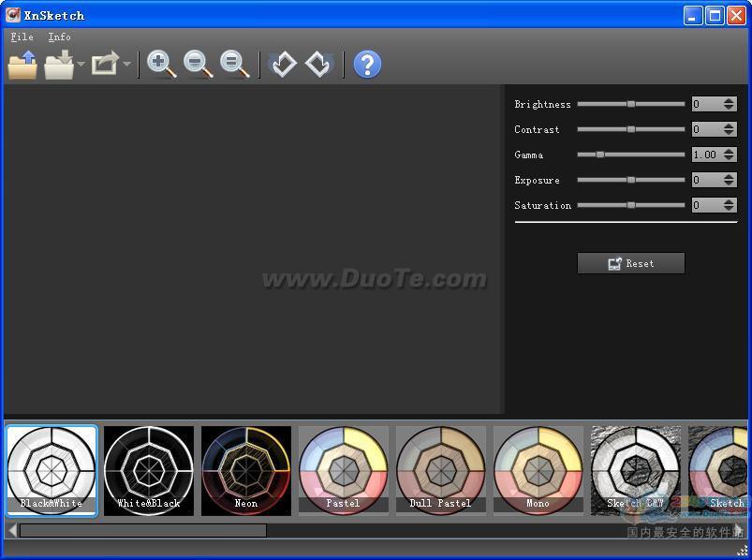Image resolution: width=752 pixels, height=560 pixels.
Task: Rotate image counter-clockwise
Action: click(x=282, y=64)
